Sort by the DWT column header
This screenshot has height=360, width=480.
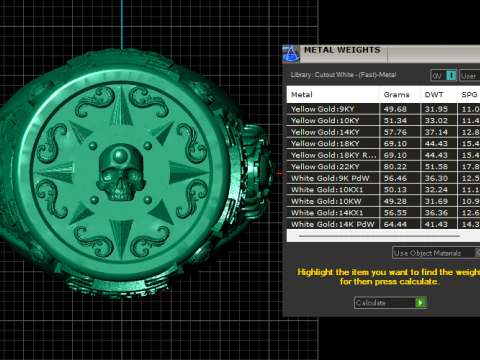coord(439,94)
